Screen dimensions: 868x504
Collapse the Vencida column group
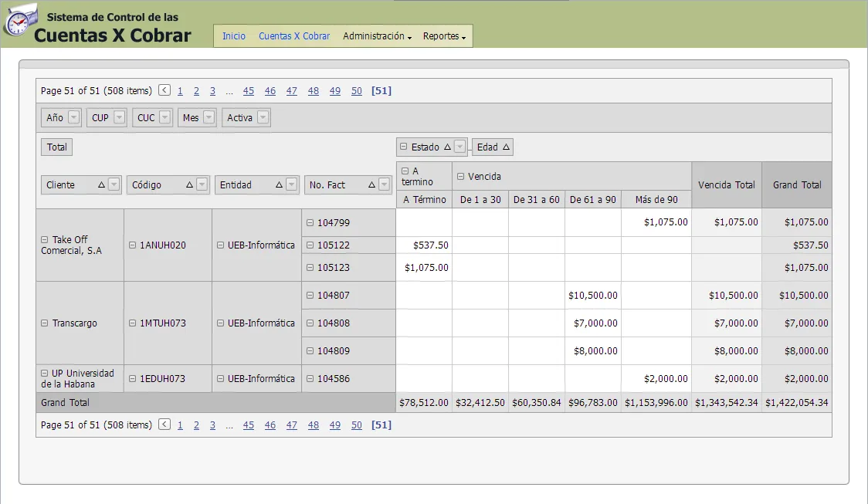click(460, 176)
